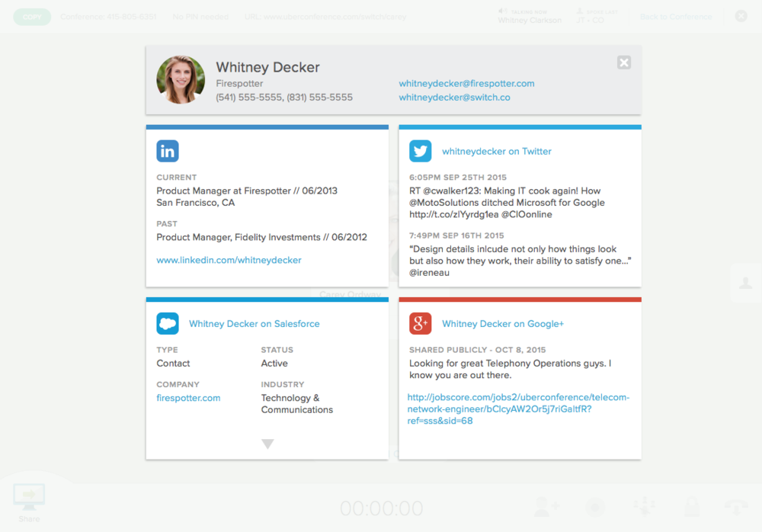Open the Whitney Decker on Google+ link
This screenshot has width=762, height=532.
tap(502, 324)
